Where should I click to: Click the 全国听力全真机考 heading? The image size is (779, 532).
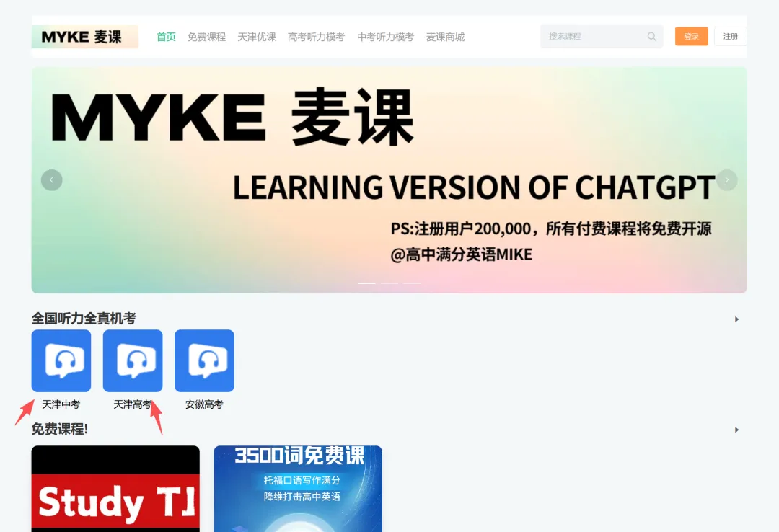point(84,319)
